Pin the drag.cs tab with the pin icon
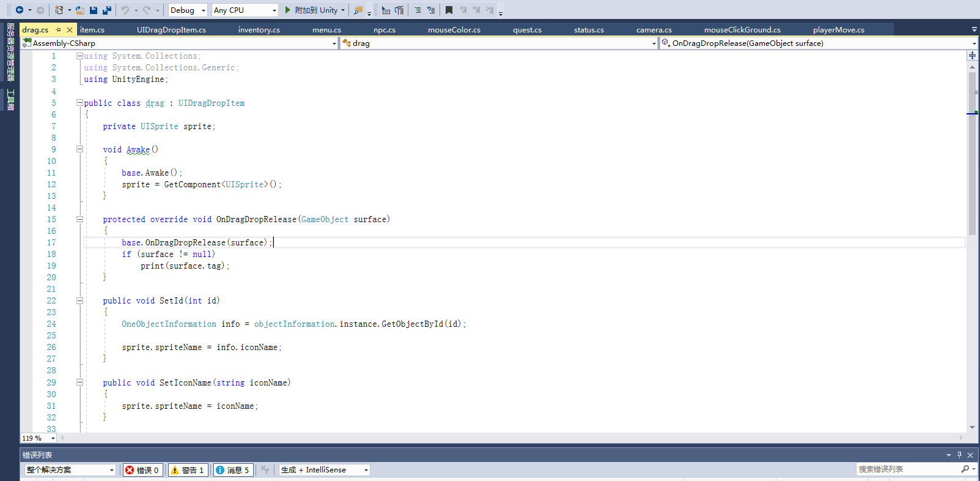 click(59, 29)
